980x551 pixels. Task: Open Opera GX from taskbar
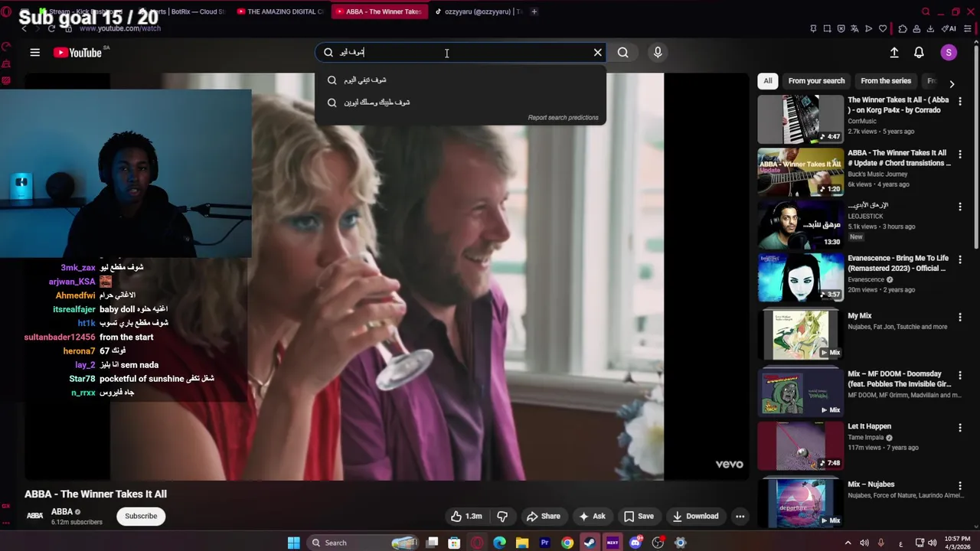pos(477,543)
